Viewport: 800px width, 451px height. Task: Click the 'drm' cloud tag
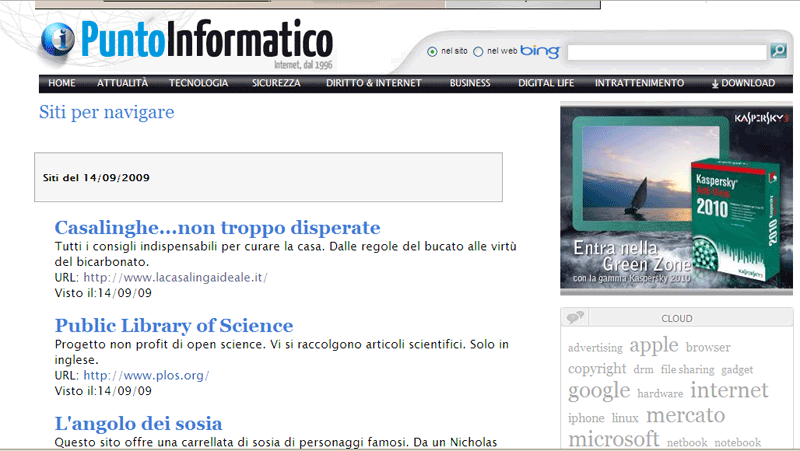pos(643,370)
